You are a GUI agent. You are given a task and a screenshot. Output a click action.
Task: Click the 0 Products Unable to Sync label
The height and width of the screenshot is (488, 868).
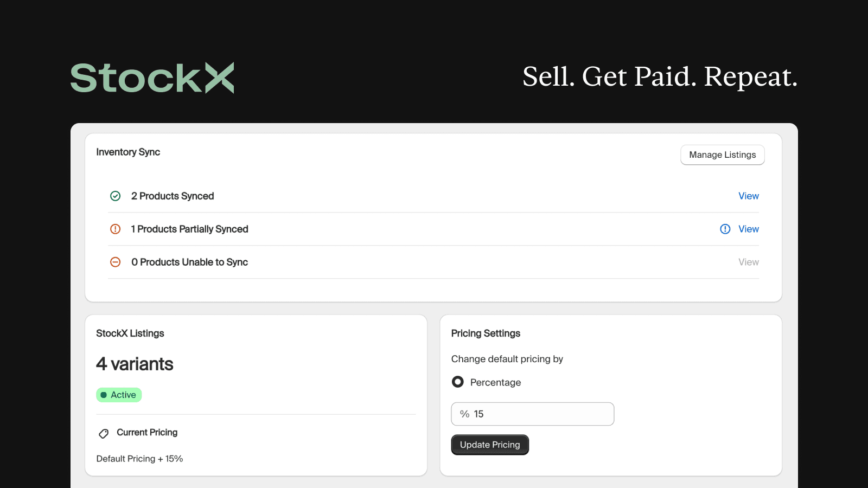(x=189, y=262)
